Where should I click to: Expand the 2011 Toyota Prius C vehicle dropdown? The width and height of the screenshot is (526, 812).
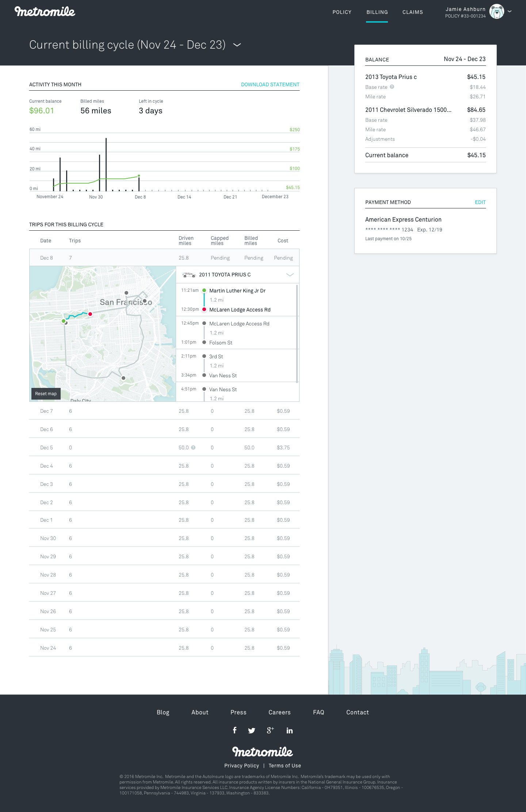coord(290,275)
